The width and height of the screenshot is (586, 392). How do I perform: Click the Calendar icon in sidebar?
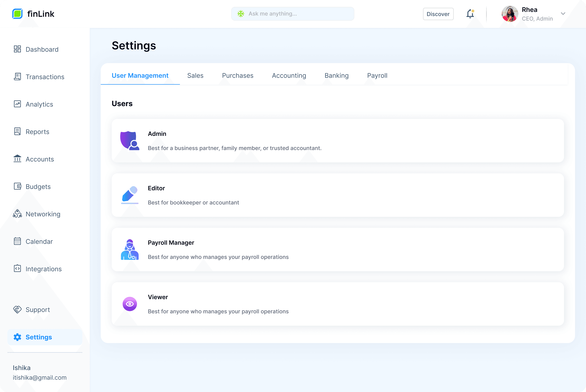click(17, 241)
